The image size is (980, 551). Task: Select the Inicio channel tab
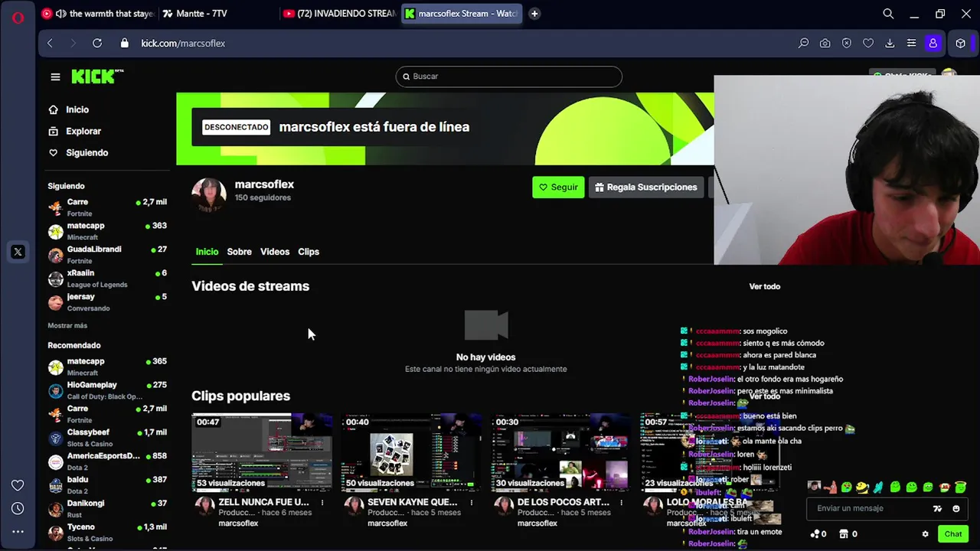coord(207,252)
